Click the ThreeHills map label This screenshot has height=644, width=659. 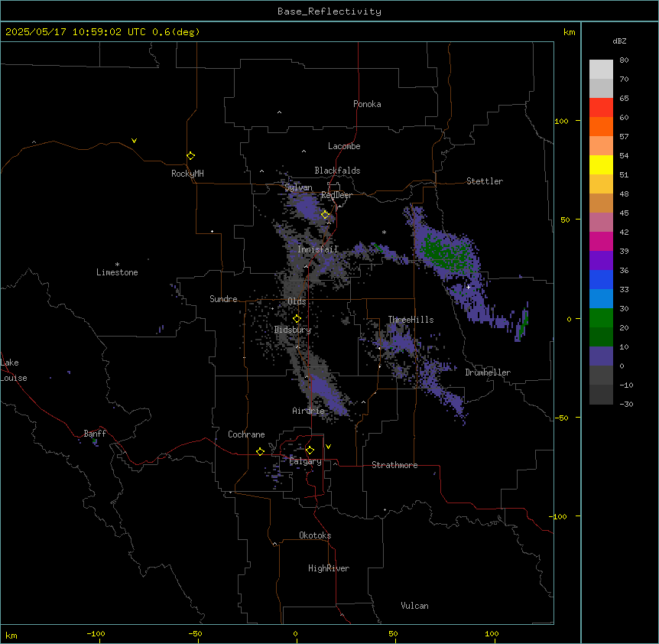pos(411,320)
